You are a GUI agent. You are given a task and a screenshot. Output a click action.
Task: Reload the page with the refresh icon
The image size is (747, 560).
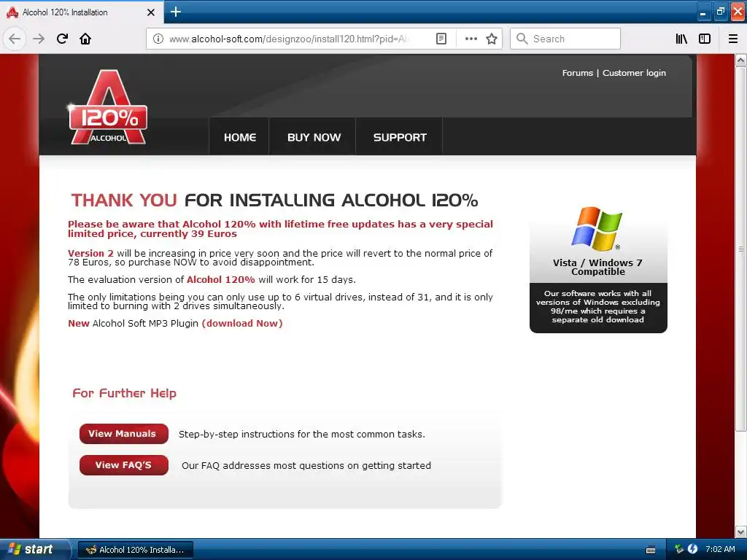point(62,39)
